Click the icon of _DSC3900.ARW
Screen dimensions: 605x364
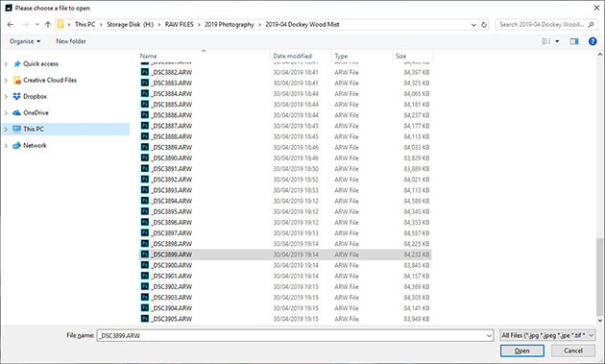coord(145,265)
